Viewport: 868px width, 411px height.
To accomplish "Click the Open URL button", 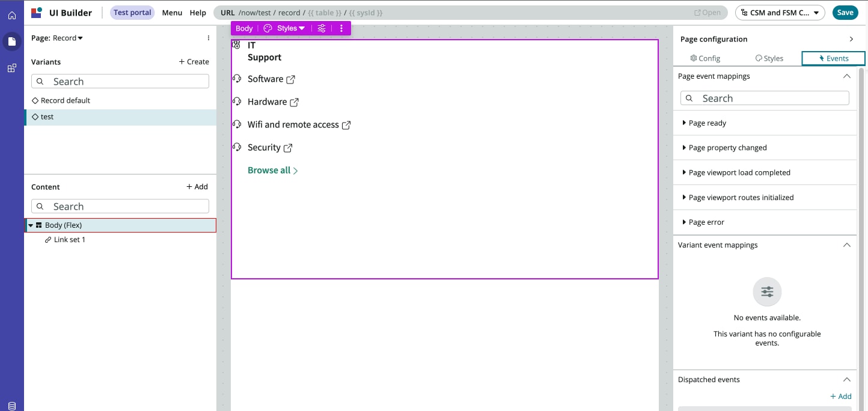I will click(x=707, y=13).
